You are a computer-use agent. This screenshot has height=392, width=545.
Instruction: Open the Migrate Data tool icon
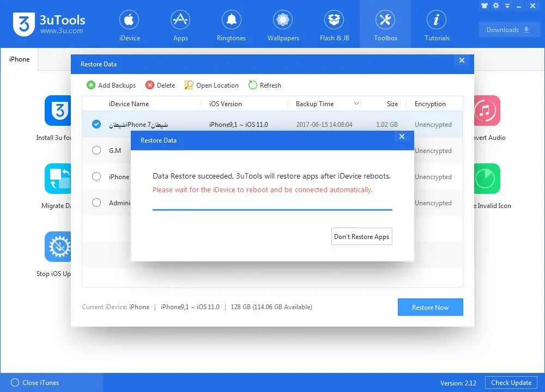click(x=58, y=179)
